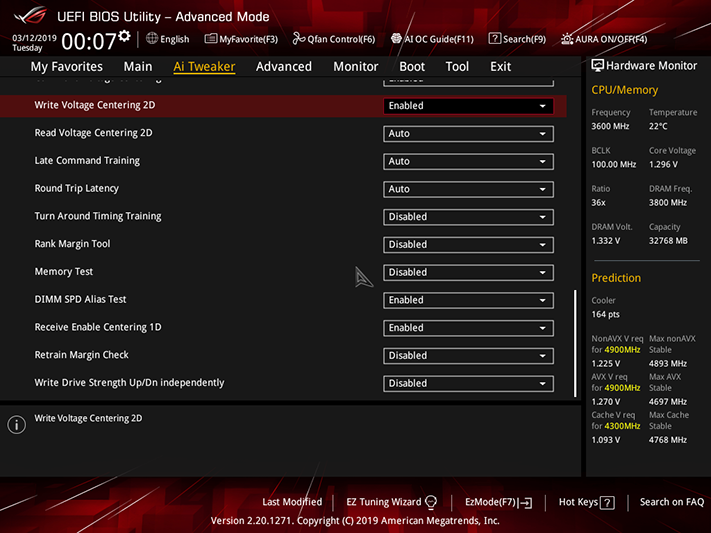Open Memory Test dropdown
Viewport: 711px width, 533px height.
(x=468, y=272)
